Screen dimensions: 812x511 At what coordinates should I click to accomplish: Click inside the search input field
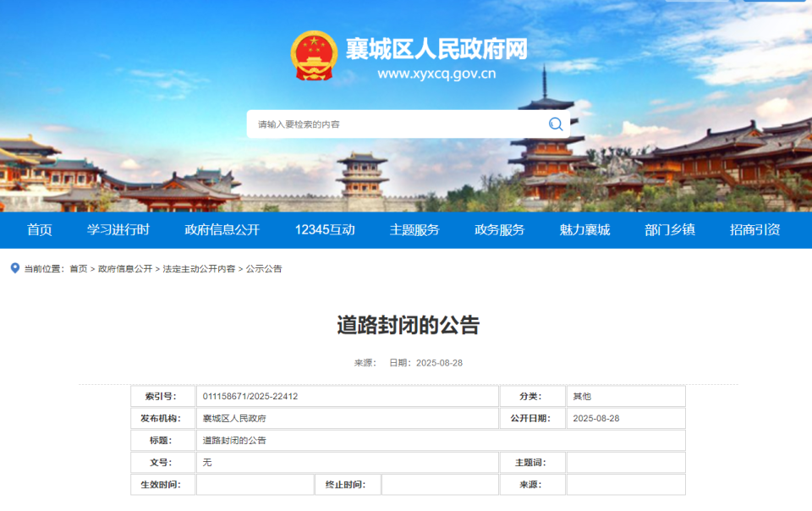point(381,124)
